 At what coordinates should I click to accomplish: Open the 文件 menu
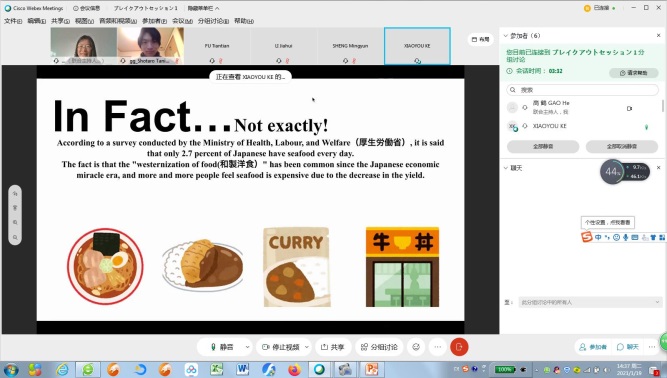point(13,21)
